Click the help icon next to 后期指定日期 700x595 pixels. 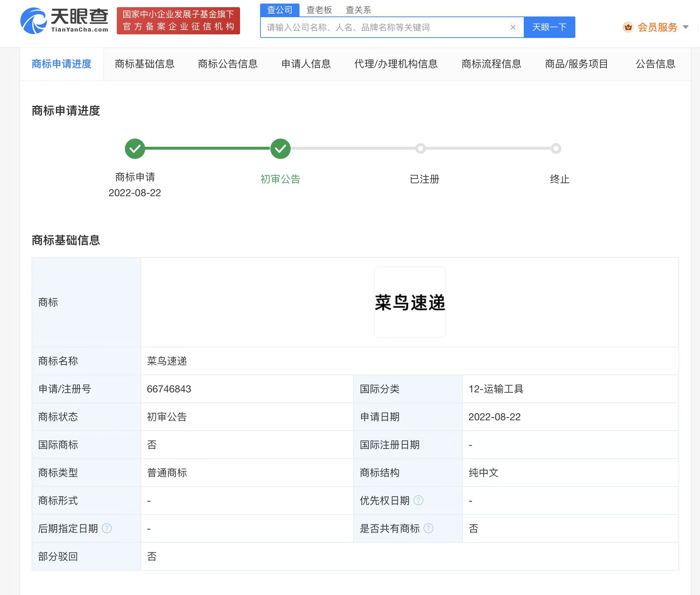[106, 528]
